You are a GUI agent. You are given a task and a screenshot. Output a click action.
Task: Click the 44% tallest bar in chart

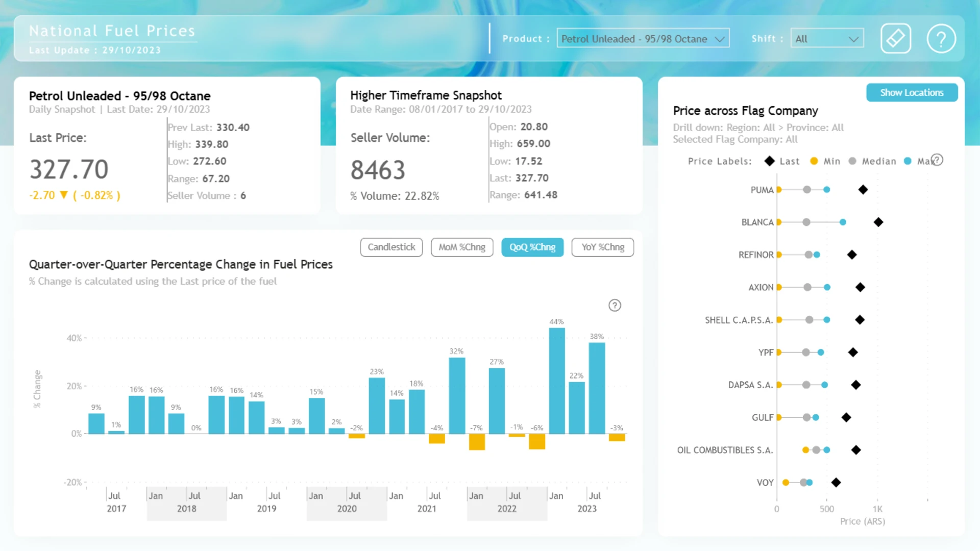(557, 381)
